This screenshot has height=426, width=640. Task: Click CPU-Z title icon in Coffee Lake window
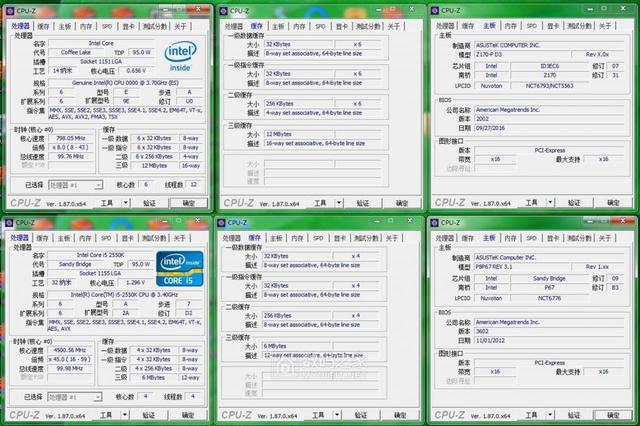tap(10, 11)
